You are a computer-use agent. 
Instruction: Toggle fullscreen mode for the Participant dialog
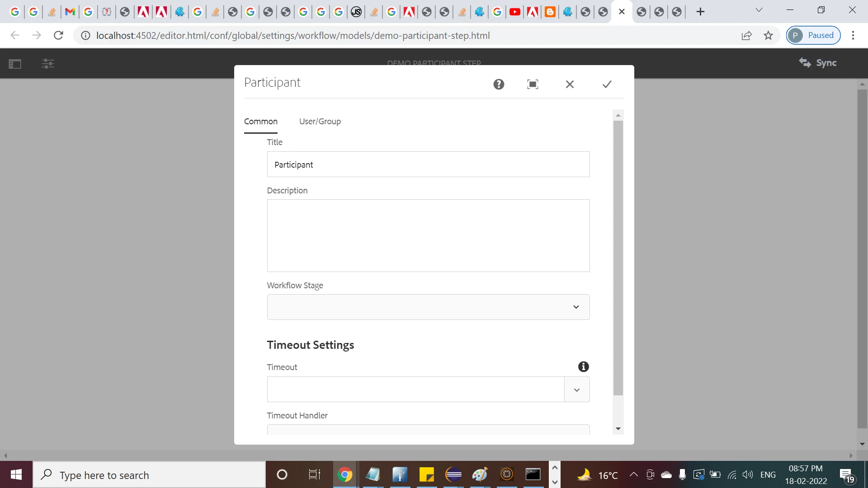[533, 84]
